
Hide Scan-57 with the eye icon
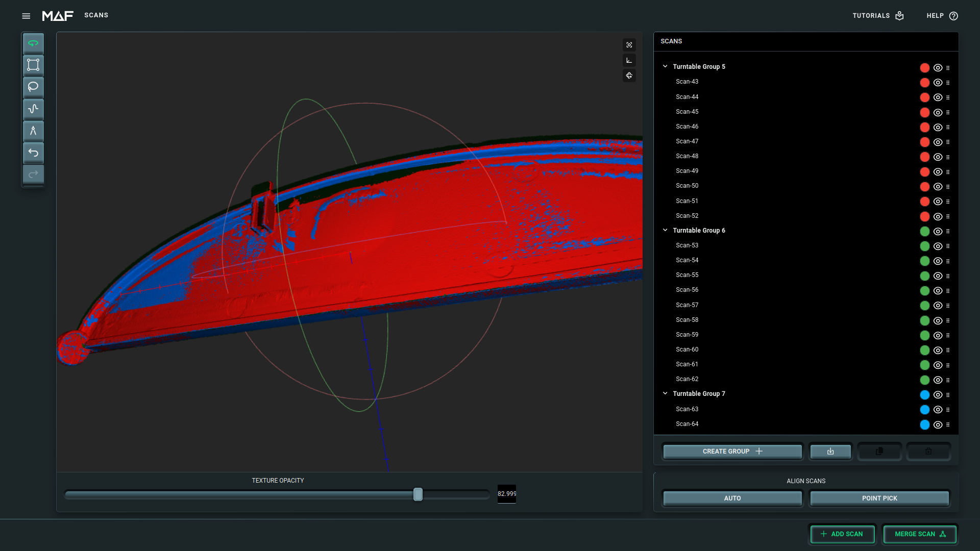point(938,306)
